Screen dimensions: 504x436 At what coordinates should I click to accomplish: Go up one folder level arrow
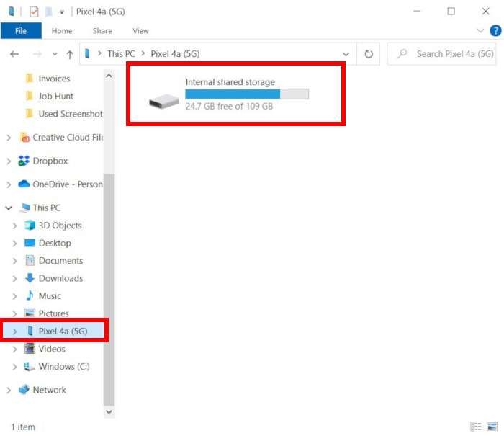tap(70, 54)
